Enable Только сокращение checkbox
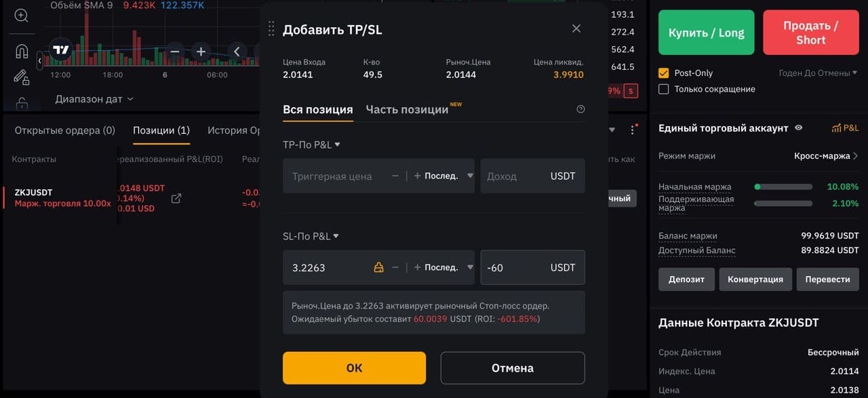Screen dimensions: 868x398 click(x=664, y=89)
